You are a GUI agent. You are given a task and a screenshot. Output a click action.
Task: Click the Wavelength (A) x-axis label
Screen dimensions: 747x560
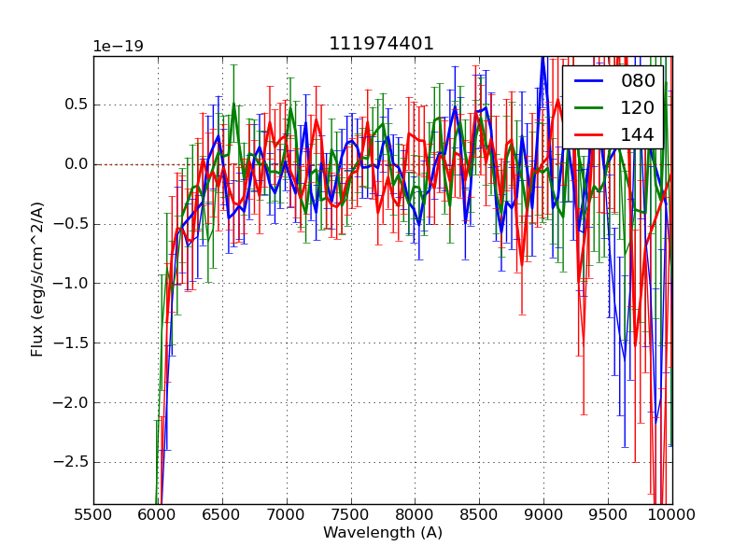point(383,533)
